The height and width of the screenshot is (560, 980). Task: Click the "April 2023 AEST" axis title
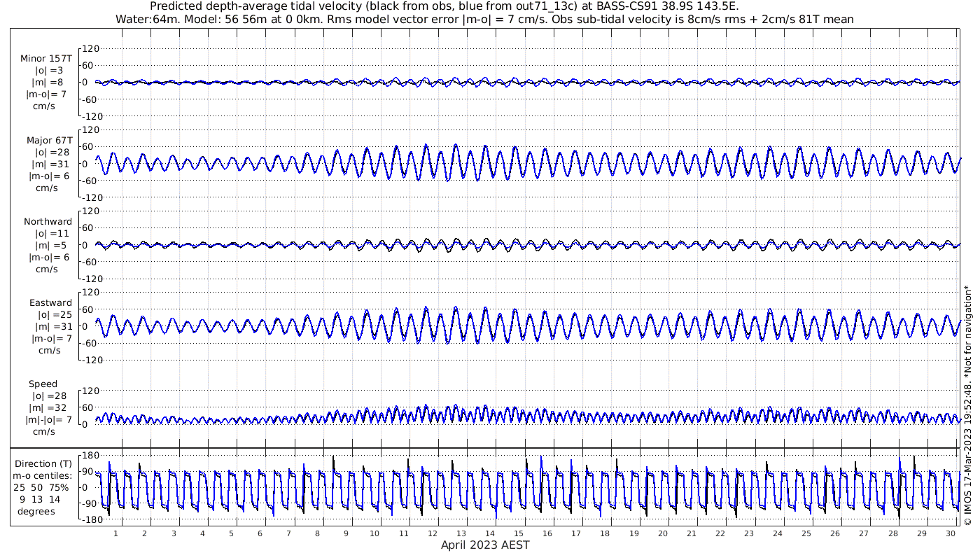[x=485, y=545]
